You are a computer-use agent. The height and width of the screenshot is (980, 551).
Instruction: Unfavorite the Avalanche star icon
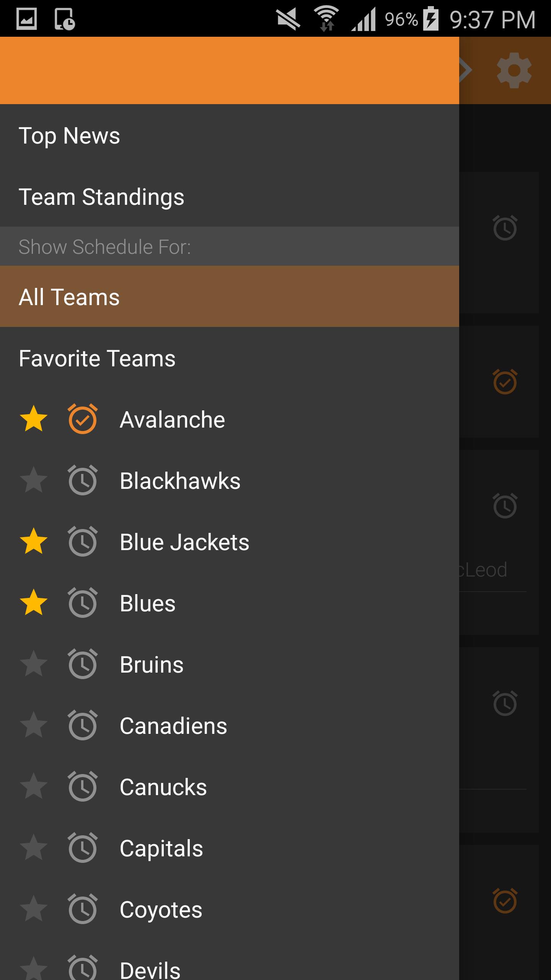coord(34,419)
